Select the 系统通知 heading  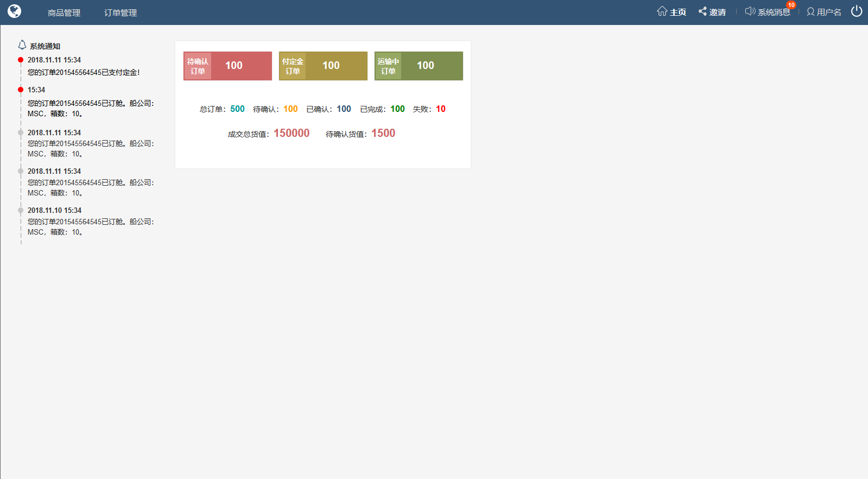click(45, 47)
